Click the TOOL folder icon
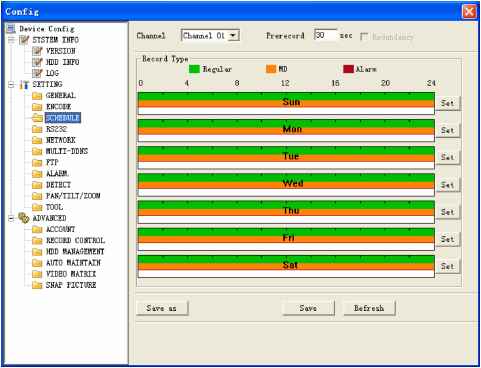This screenshot has height=368, width=481. 37,207
